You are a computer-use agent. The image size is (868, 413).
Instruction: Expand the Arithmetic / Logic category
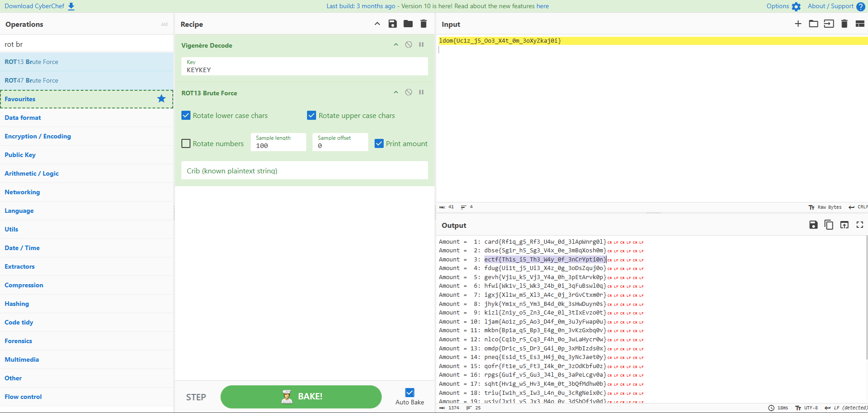click(x=87, y=173)
